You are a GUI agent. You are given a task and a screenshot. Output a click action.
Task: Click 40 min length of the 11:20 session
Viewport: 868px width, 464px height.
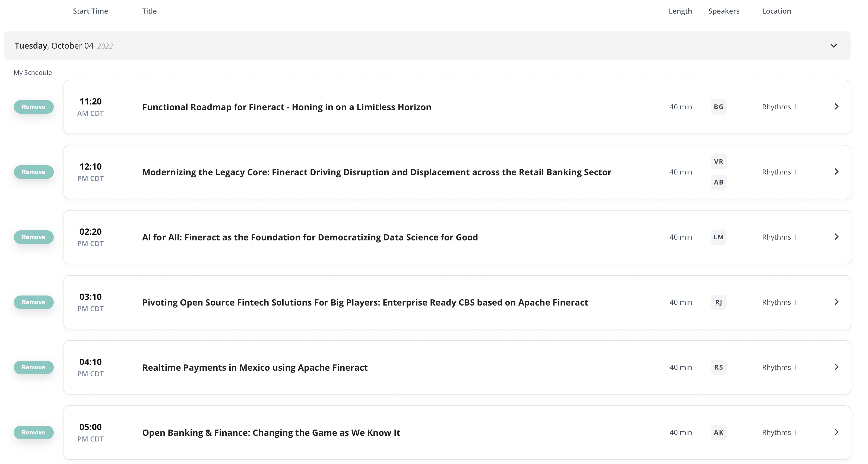[x=681, y=107]
